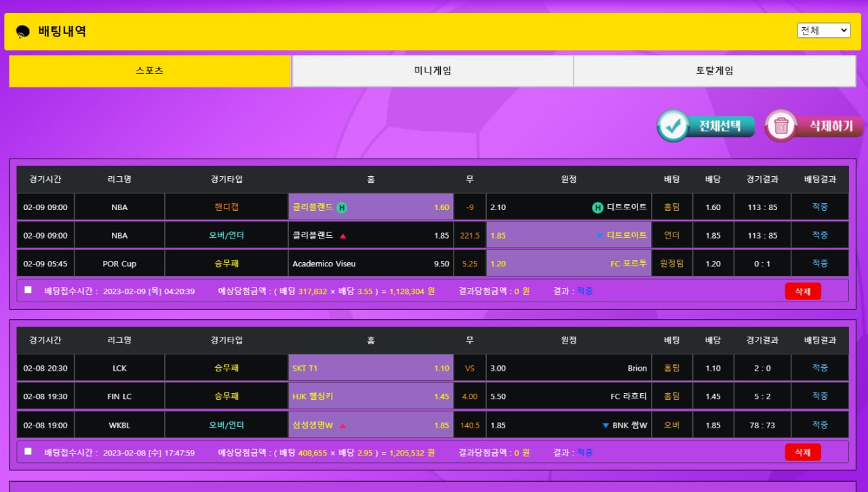Click green H icon beside 디트로이트

597,207
